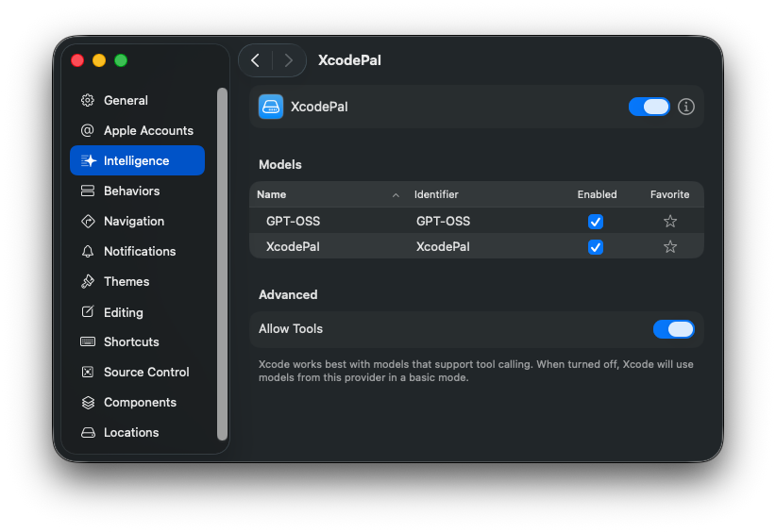Click the Apple Accounts at-sign icon

pos(88,130)
